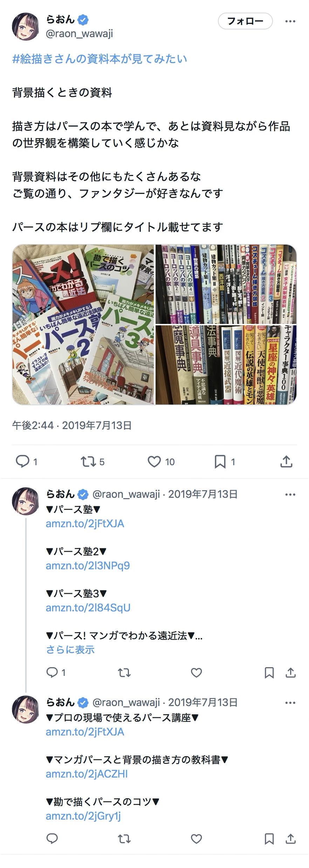
Task: Reply to the main tweet
Action: (x=26, y=461)
